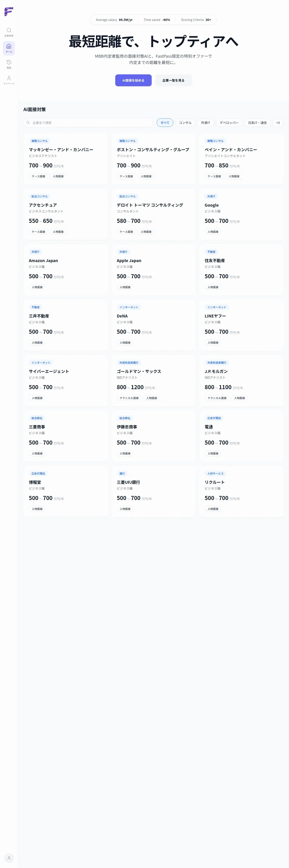Open the J.P.モルガン card
This screenshot has height=868, width=289.
coord(241,380)
